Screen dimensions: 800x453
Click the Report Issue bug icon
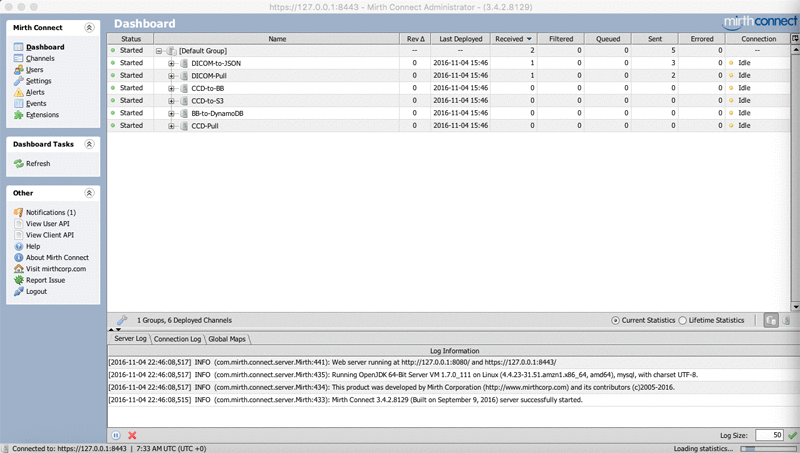click(18, 280)
